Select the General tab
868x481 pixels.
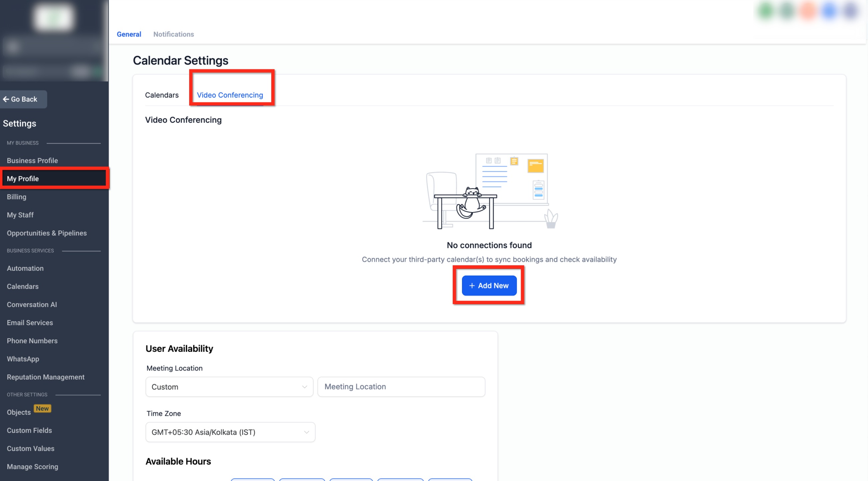click(x=129, y=34)
